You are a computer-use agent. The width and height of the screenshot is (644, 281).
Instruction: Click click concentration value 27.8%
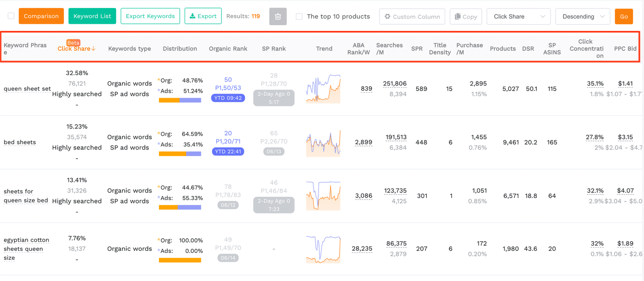pos(595,137)
